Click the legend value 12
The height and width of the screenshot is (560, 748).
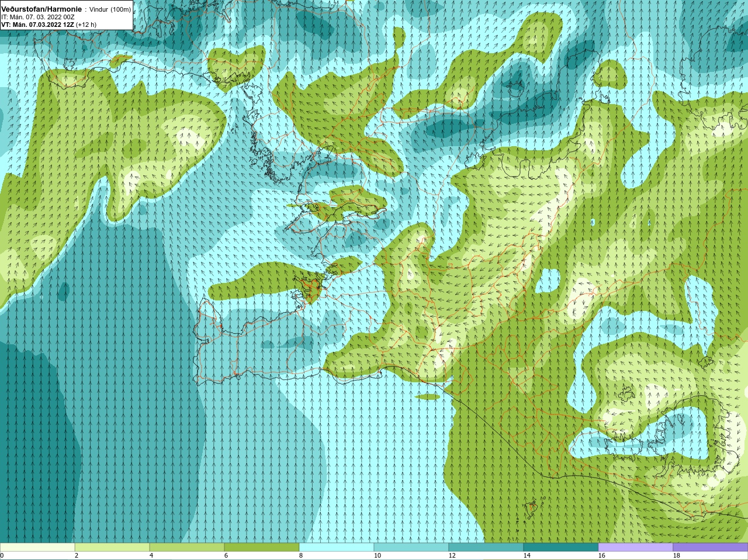[x=452, y=555]
